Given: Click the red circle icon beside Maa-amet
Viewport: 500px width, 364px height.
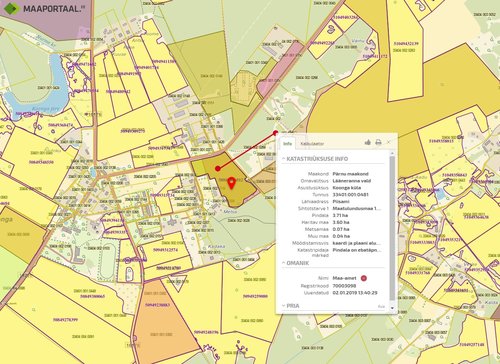Looking at the screenshot, I should (x=364, y=278).
